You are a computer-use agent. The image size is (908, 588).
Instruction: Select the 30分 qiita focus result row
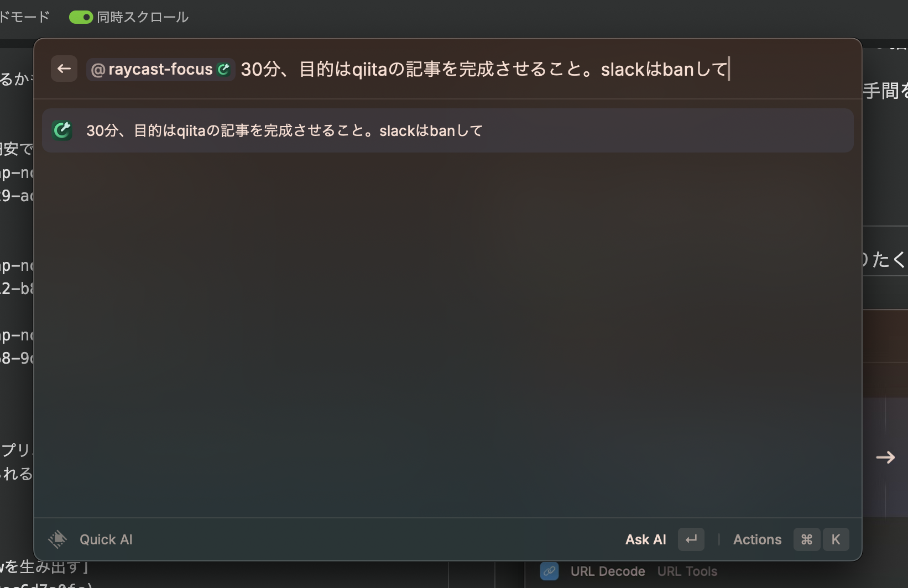coord(448,130)
